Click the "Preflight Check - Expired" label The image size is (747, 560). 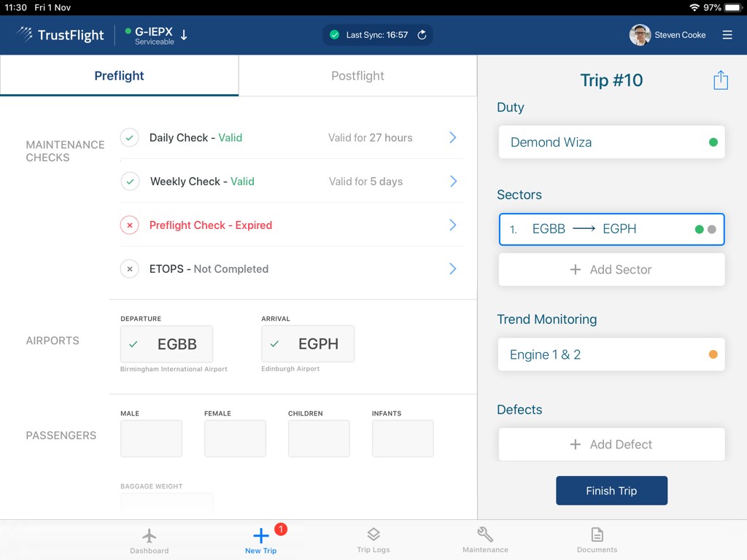pyautogui.click(x=211, y=225)
